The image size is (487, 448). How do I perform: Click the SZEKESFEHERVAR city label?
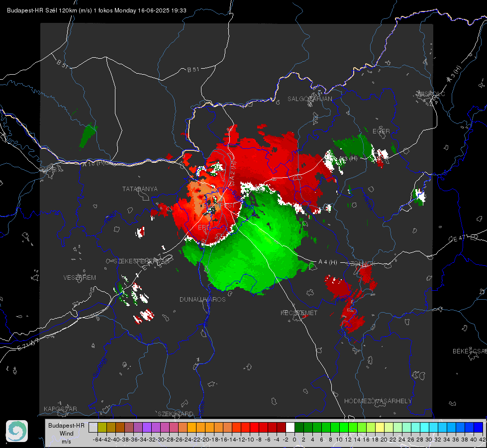(x=143, y=261)
